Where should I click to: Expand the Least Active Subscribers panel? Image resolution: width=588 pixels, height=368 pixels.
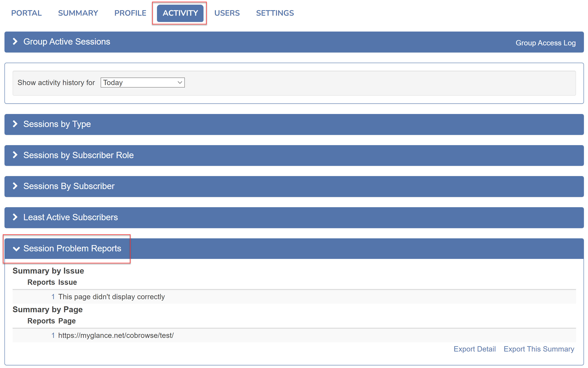coord(71,217)
